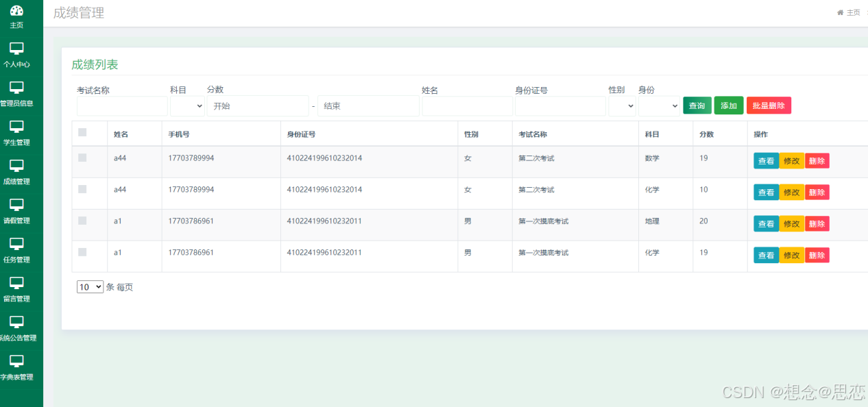Viewport: 868px width, 407px height.
Task: Open 学生管理 sidebar icon
Action: [16, 127]
